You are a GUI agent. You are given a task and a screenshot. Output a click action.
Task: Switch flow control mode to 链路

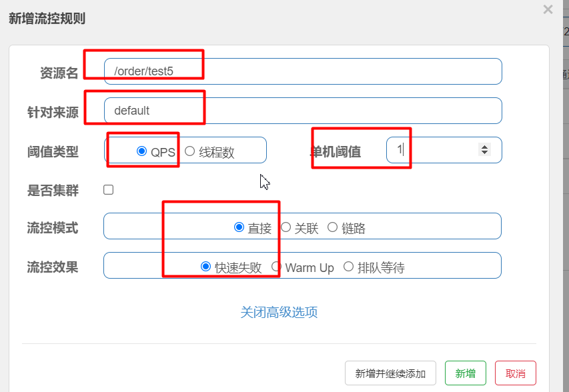click(332, 227)
